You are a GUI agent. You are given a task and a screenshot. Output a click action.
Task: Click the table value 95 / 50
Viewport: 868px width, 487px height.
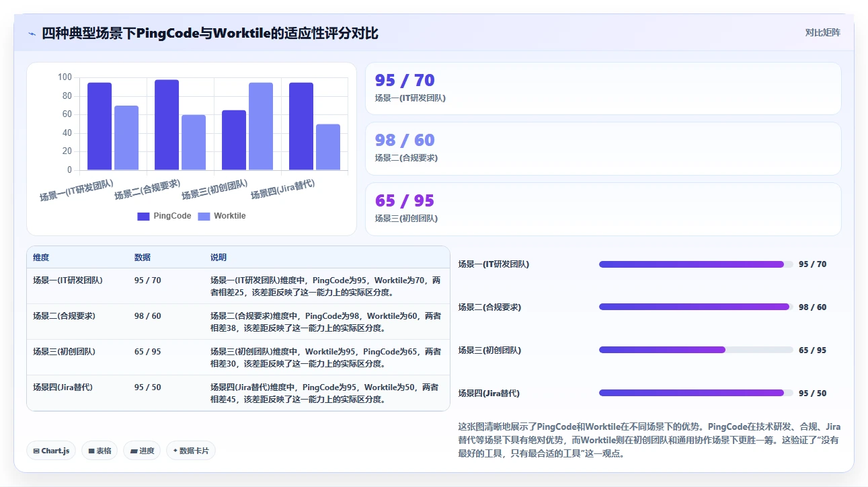(x=148, y=387)
